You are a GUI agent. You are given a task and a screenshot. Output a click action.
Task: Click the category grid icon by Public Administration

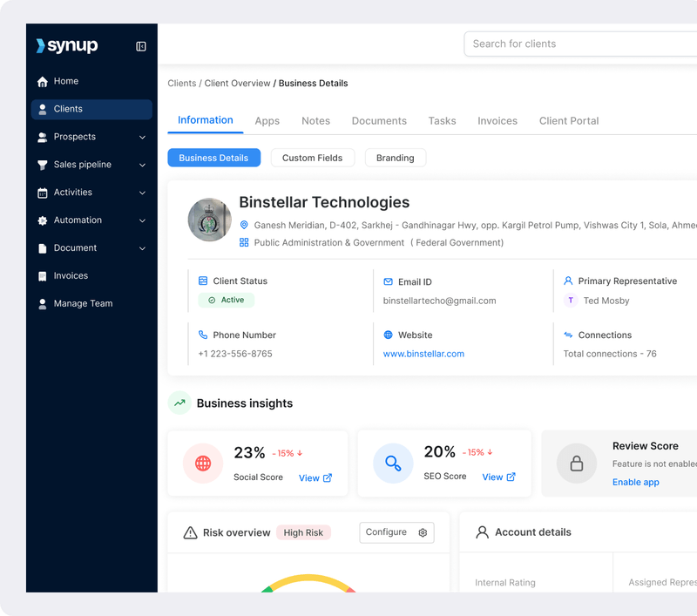tap(244, 242)
